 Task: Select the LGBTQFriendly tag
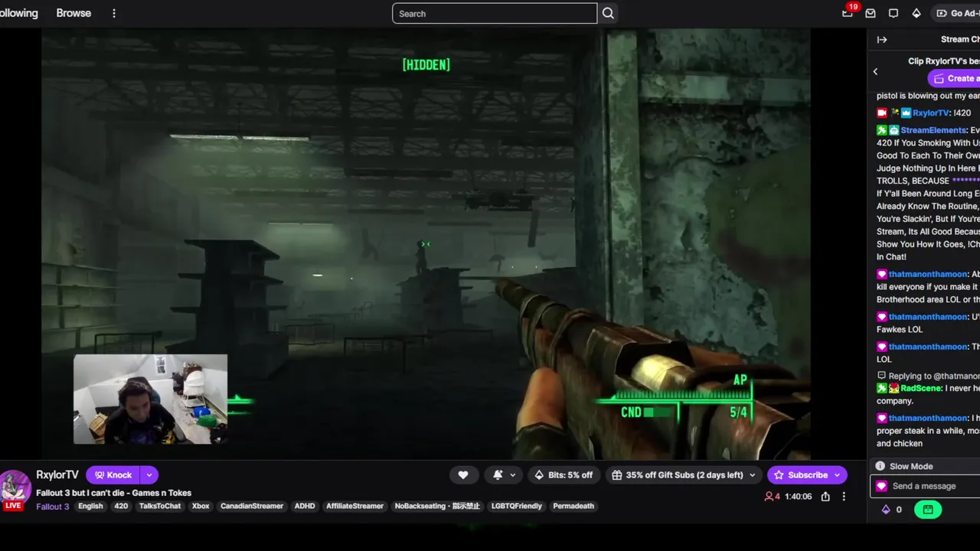point(517,507)
